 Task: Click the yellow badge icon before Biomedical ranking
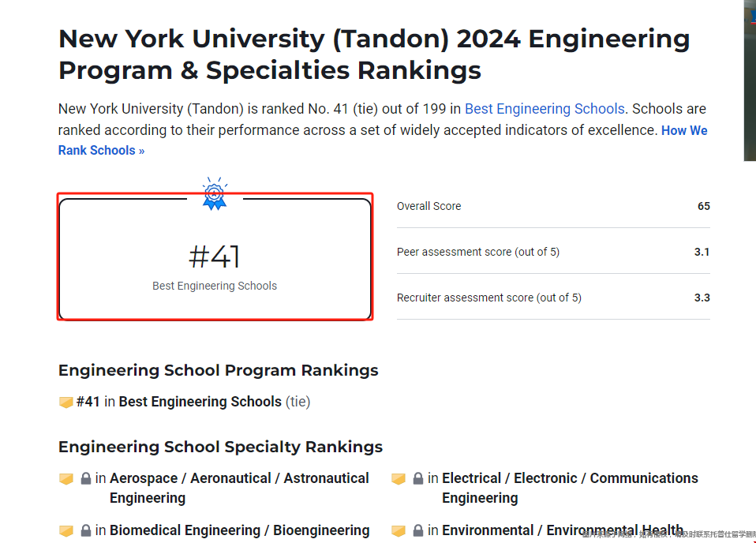(x=66, y=531)
